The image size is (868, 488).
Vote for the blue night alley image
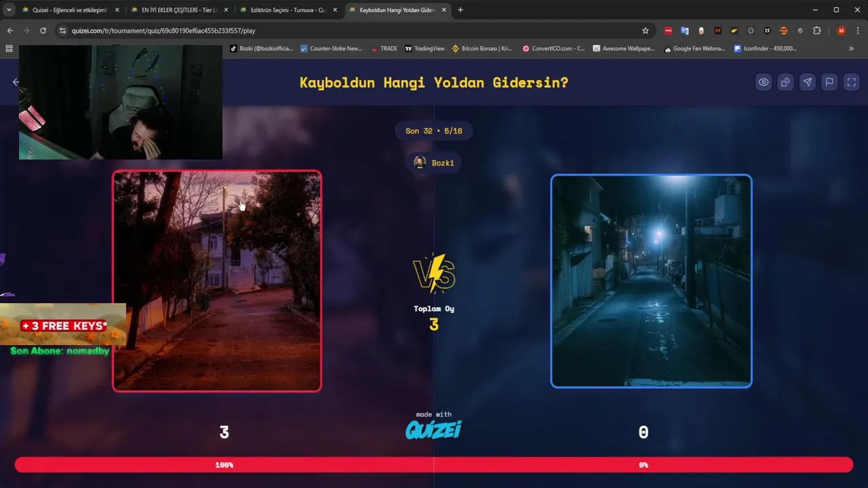pyautogui.click(x=651, y=281)
